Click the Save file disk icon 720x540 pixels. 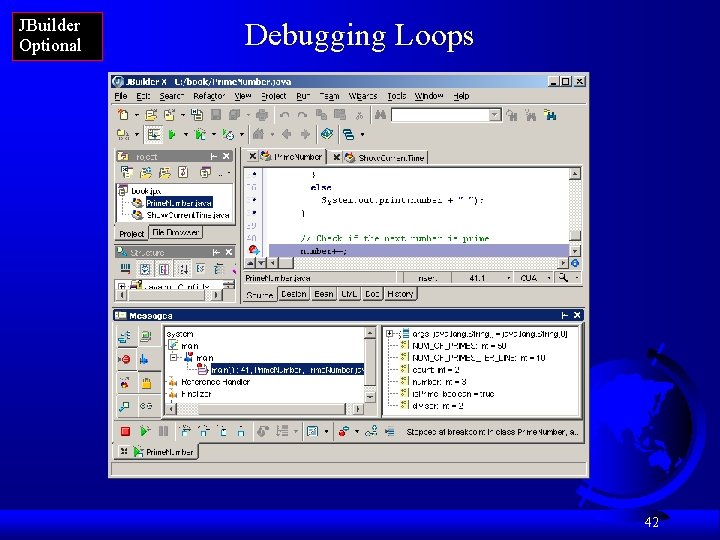coord(216,114)
